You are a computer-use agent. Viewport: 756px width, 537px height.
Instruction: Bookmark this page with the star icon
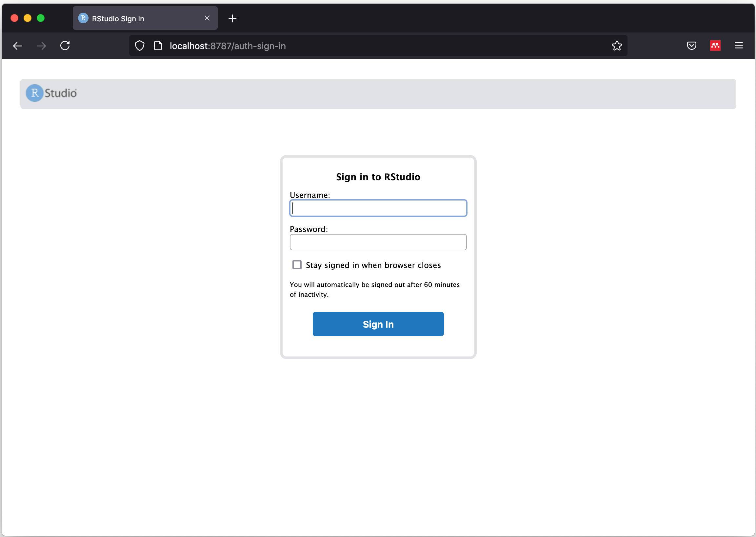(617, 46)
